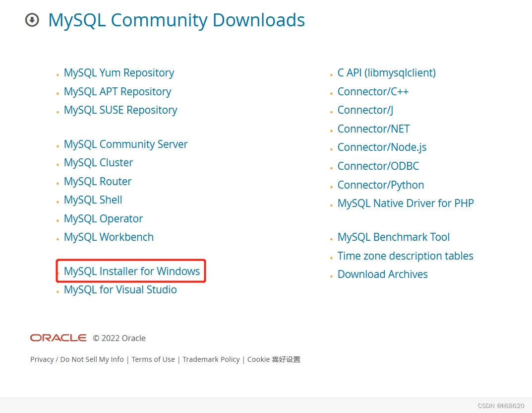Open Privacy / Do Not Sell My Info
This screenshot has height=413, width=532.
click(x=77, y=359)
